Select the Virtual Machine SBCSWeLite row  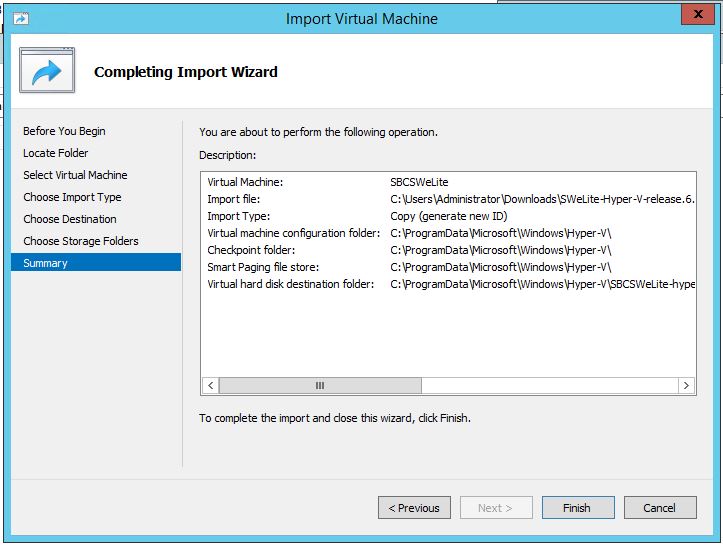pos(419,182)
